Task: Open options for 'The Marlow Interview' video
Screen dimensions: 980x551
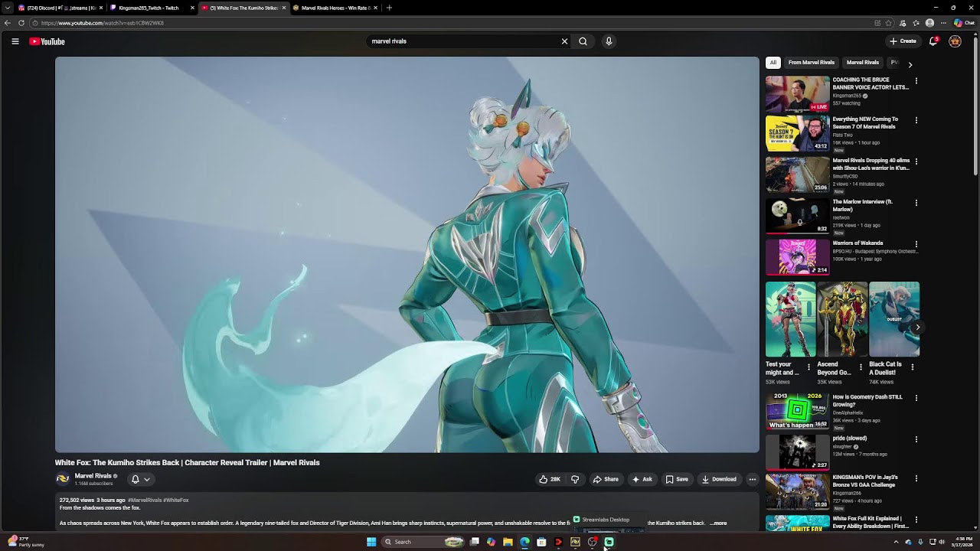Action: (x=916, y=203)
